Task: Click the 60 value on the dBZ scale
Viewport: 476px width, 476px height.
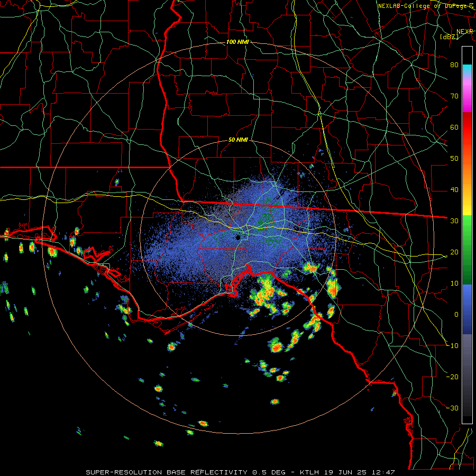Action: pos(454,127)
